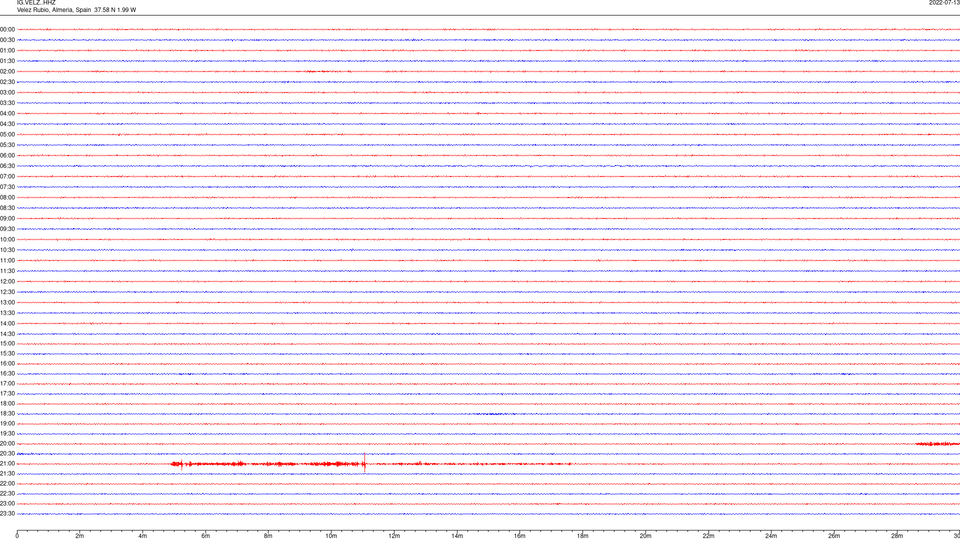Select the 01:00 row label
The width and height of the screenshot is (960, 540).
click(x=7, y=50)
